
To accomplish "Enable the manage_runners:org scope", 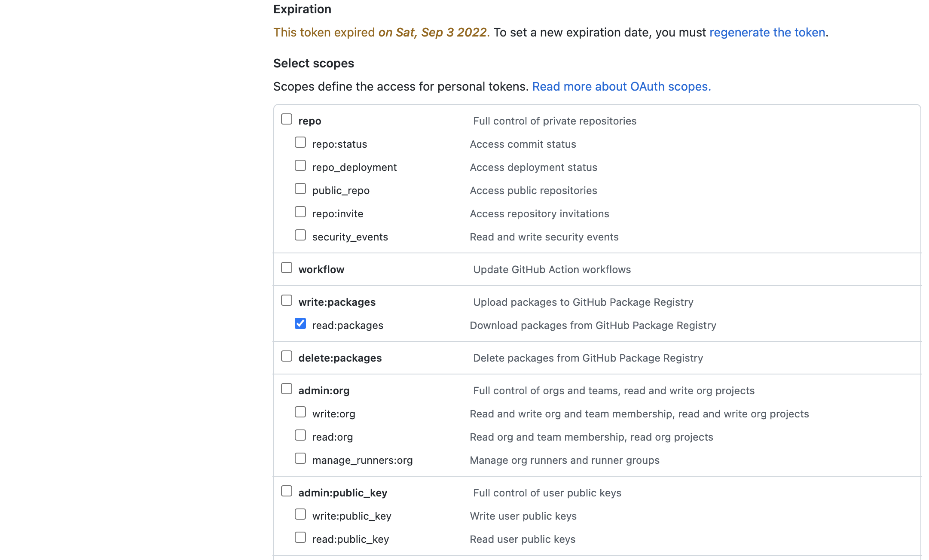I will click(x=300, y=458).
